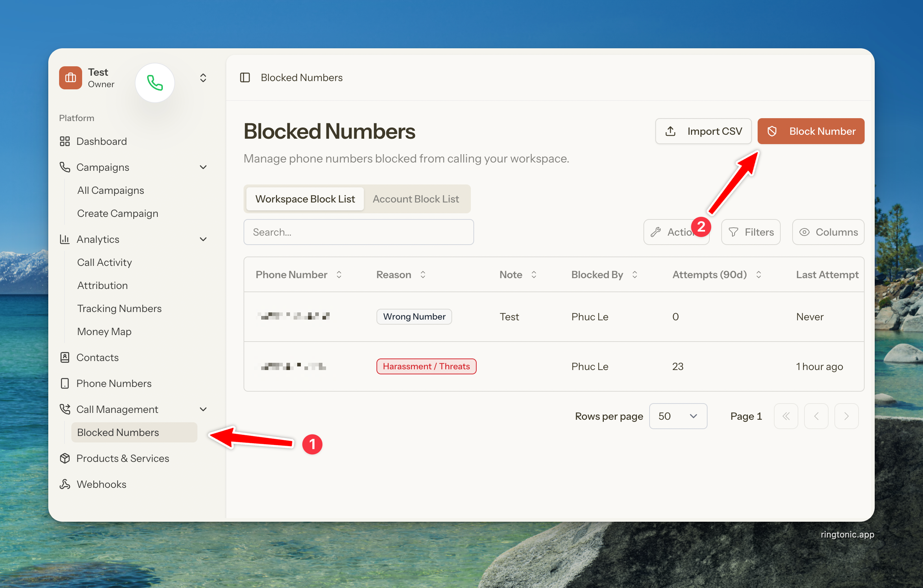
Task: Click into the Search input field
Action: (358, 232)
